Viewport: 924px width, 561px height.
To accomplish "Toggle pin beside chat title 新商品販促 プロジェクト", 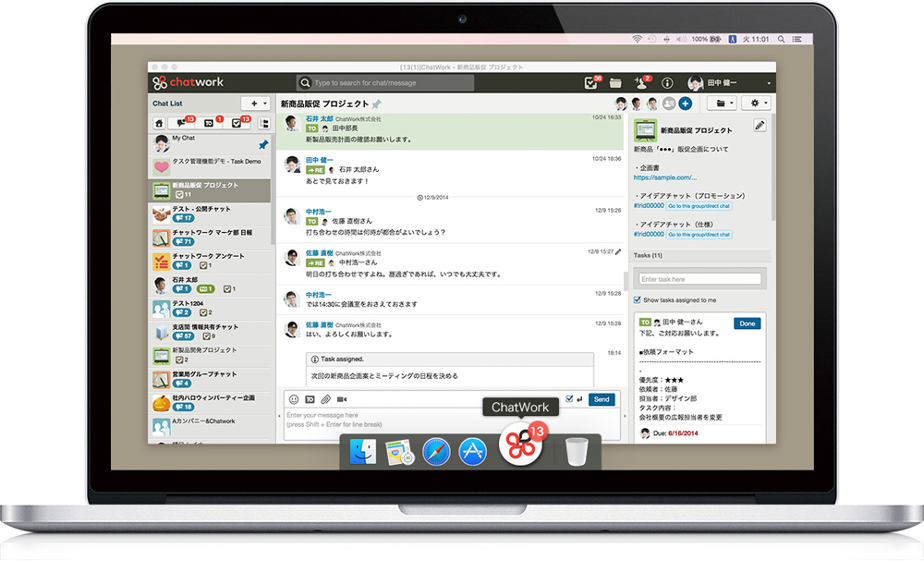I will pos(377,104).
